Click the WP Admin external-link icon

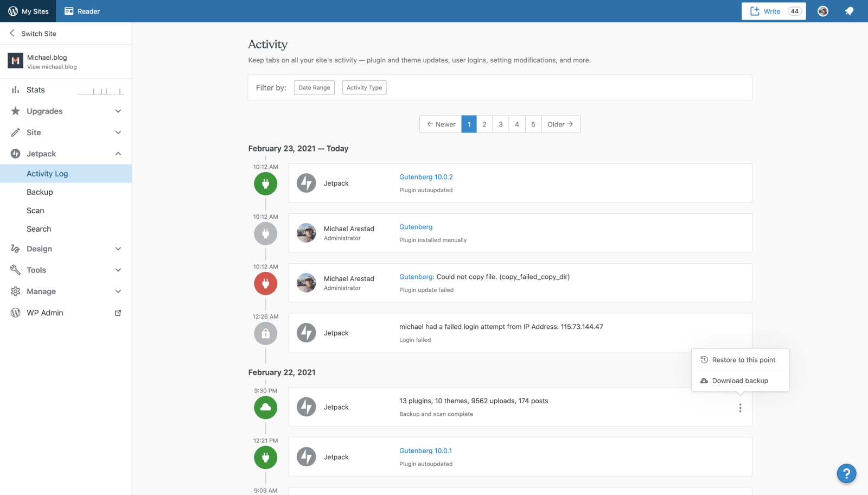118,313
